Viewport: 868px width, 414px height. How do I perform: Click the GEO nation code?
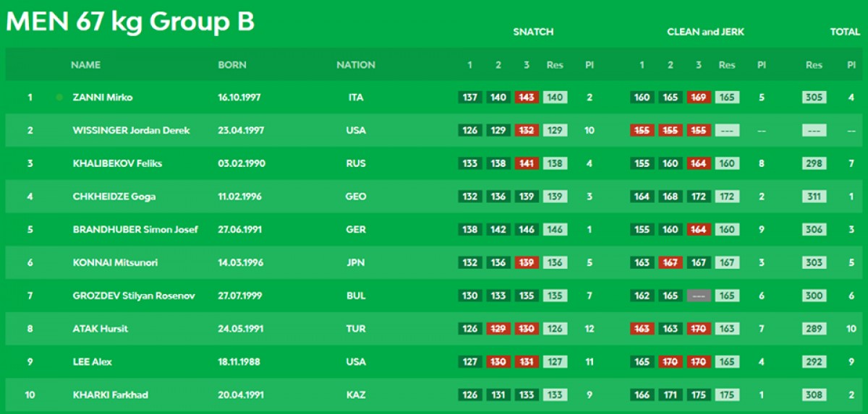coord(356,197)
